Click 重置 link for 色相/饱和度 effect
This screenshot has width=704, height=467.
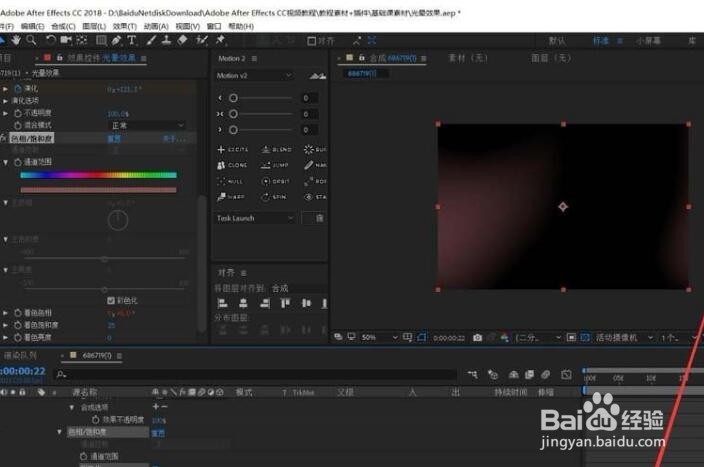click(x=114, y=138)
